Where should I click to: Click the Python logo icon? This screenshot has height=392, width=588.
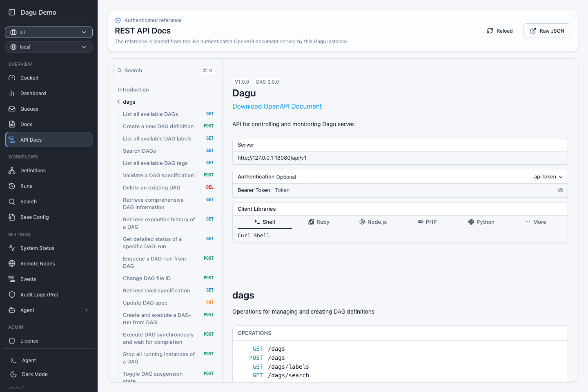click(x=471, y=222)
